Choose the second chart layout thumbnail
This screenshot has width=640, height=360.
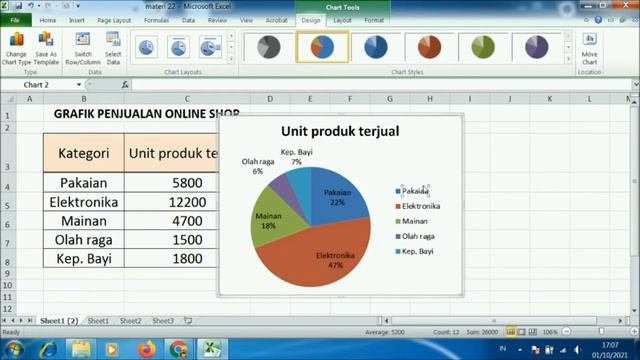click(178, 47)
